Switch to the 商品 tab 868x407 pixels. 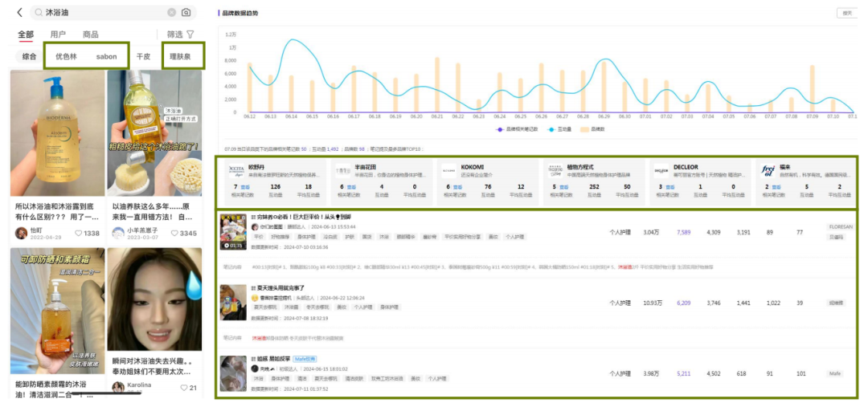pyautogui.click(x=90, y=35)
